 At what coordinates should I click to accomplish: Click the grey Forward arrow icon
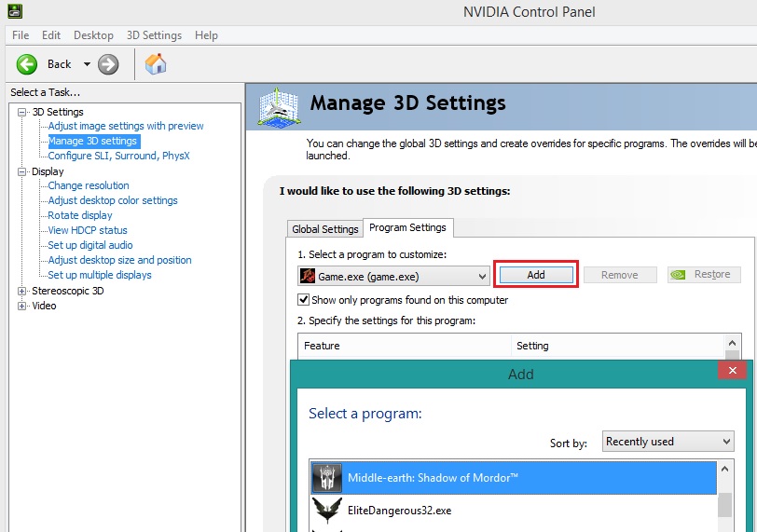click(x=108, y=64)
